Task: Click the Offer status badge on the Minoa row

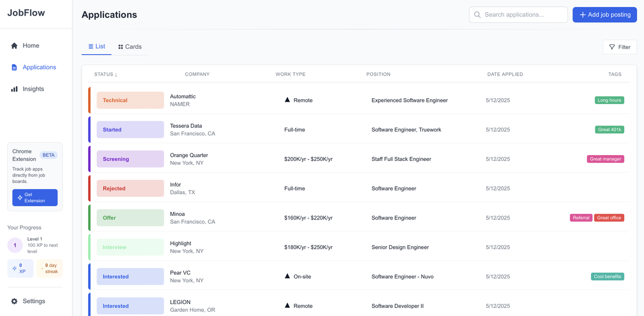Action: click(130, 218)
